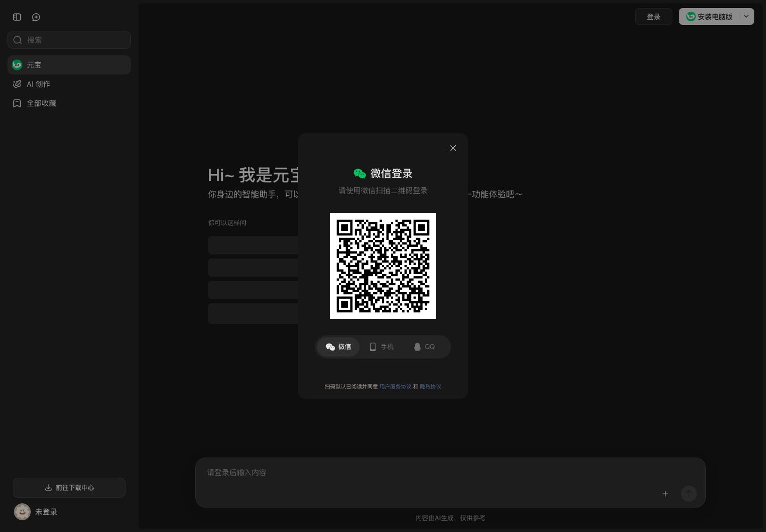Select 元宝 in the sidebar
This screenshot has height=532, width=766.
point(69,65)
